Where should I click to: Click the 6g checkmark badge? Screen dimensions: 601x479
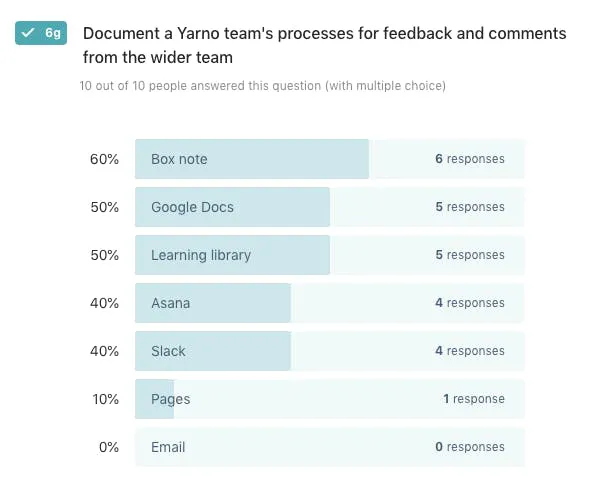point(41,33)
